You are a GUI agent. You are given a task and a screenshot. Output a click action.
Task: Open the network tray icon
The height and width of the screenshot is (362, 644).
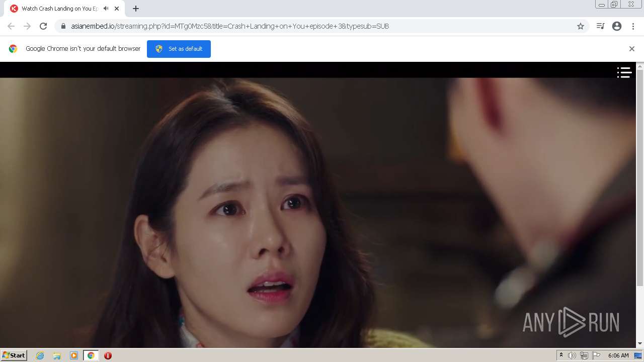point(584,355)
